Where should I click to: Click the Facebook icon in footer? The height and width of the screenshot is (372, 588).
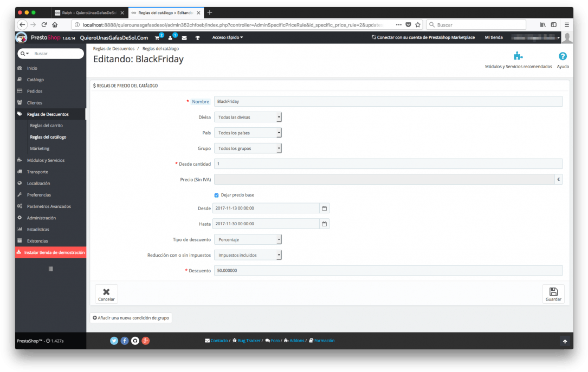[x=125, y=341]
